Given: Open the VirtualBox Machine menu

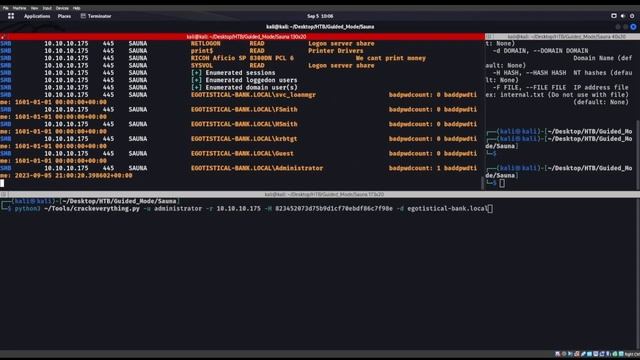Looking at the screenshot, I should 19,8.
